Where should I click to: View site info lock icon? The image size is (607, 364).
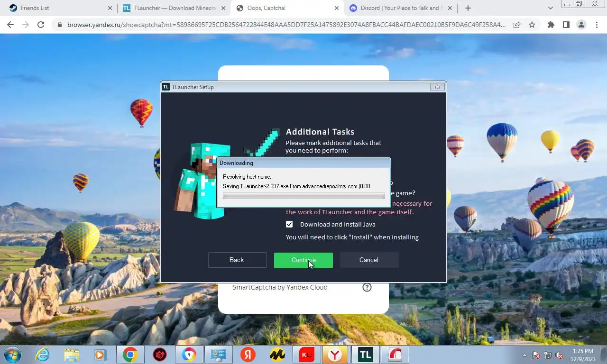[x=59, y=25]
